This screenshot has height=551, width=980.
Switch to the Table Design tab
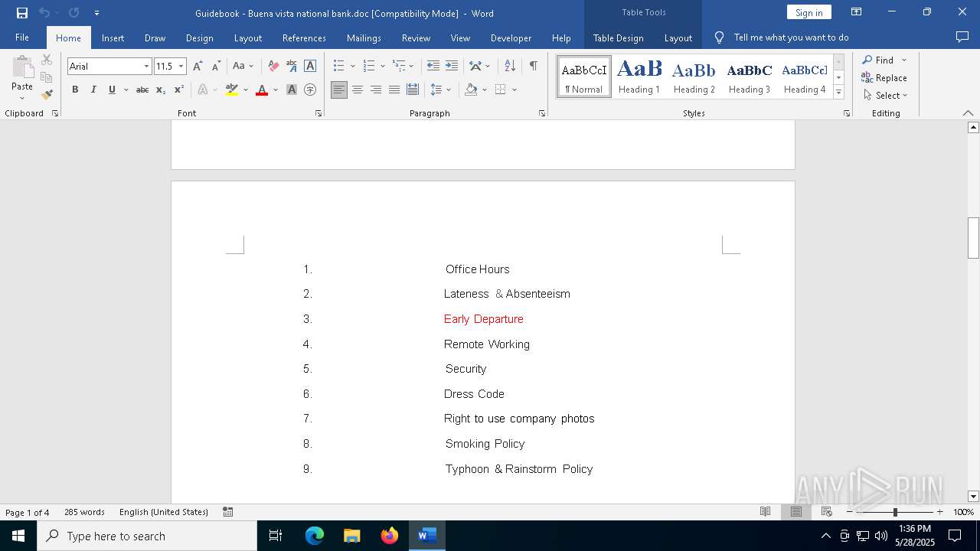coord(618,37)
